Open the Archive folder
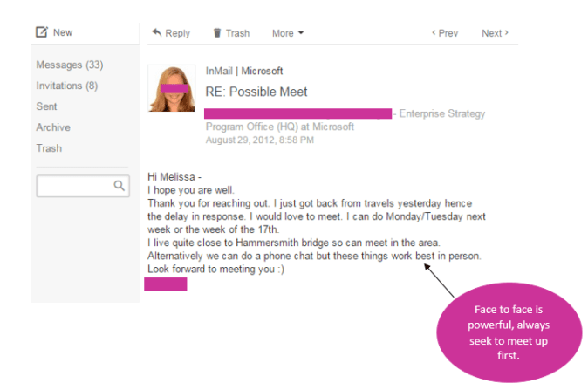The width and height of the screenshot is (588, 390). (53, 127)
